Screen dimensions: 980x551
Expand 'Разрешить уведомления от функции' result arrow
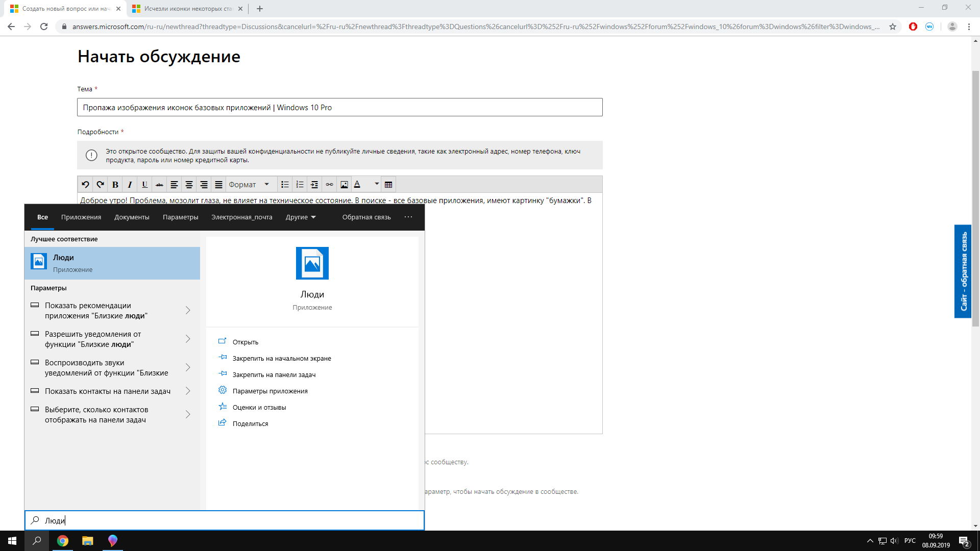tap(188, 339)
